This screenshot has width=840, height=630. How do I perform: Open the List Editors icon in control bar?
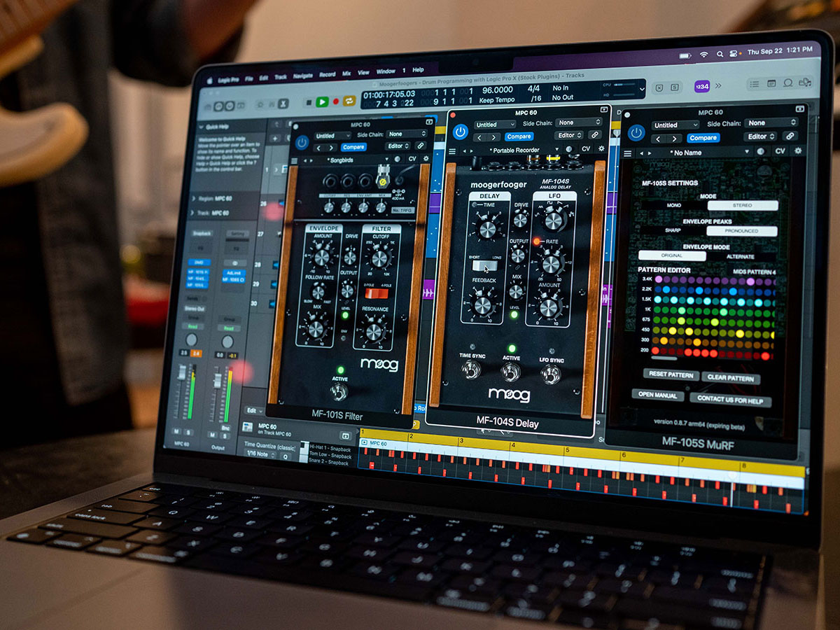[754, 83]
